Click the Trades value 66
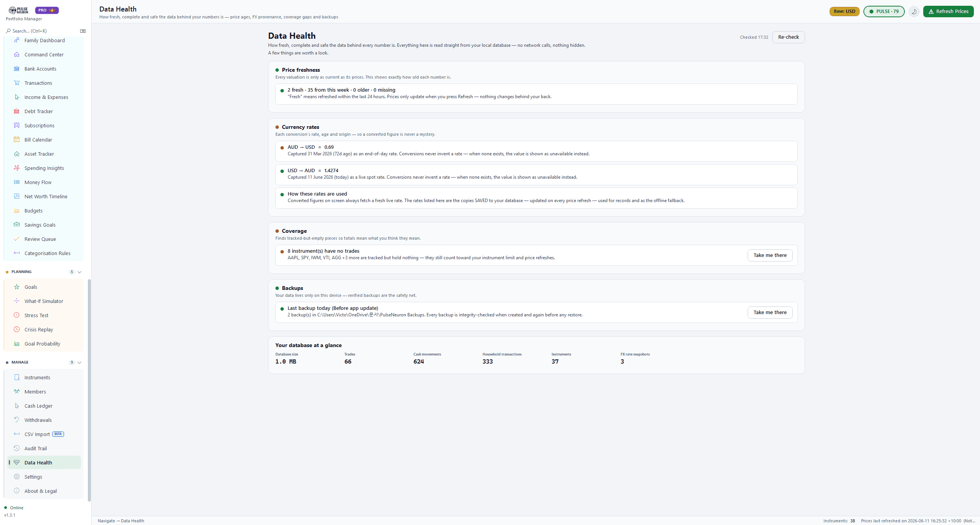Viewport: 980px width, 525px height. (x=348, y=362)
